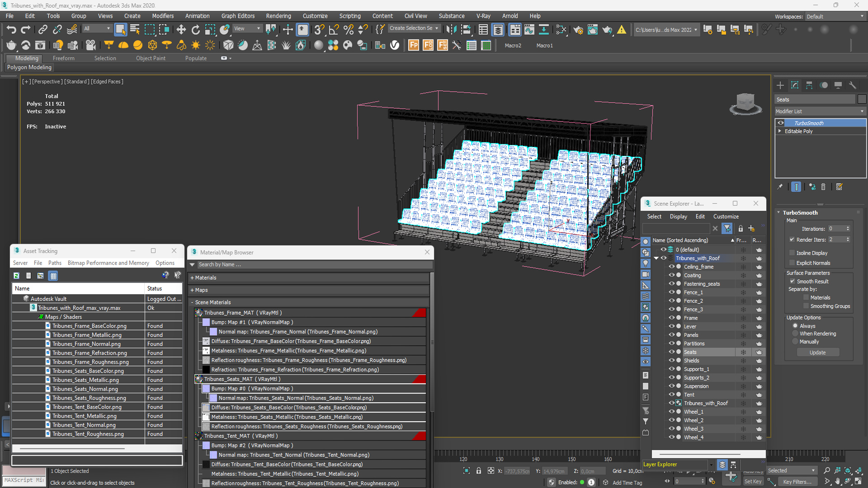Click Key Filters button

click(x=797, y=482)
